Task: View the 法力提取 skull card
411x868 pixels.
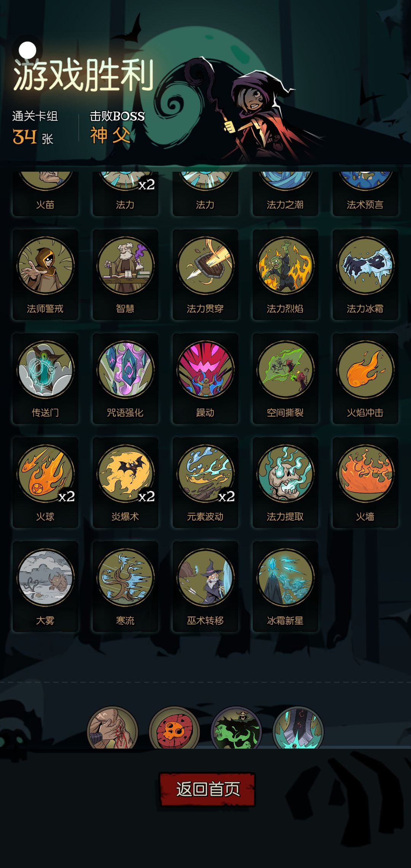Action: click(x=285, y=482)
